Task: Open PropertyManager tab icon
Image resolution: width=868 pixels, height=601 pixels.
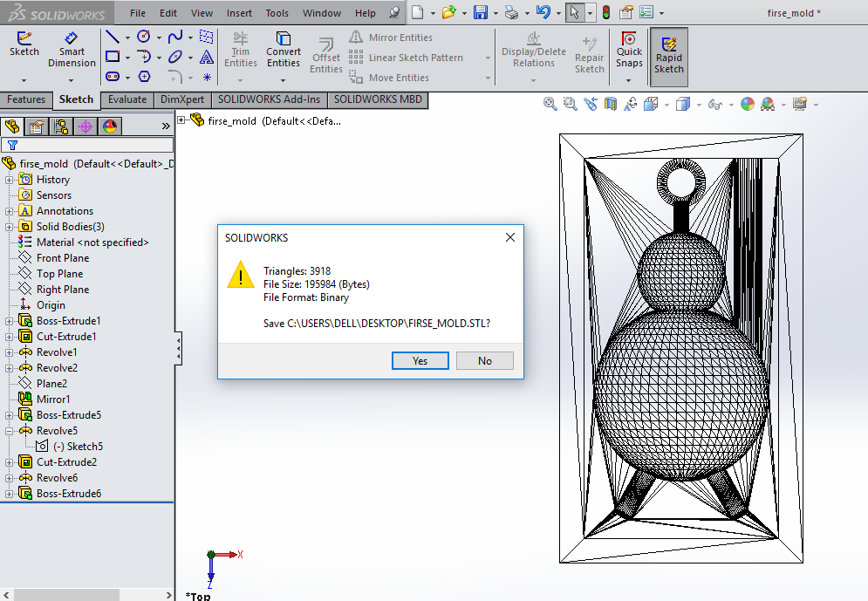Action: 37,126
